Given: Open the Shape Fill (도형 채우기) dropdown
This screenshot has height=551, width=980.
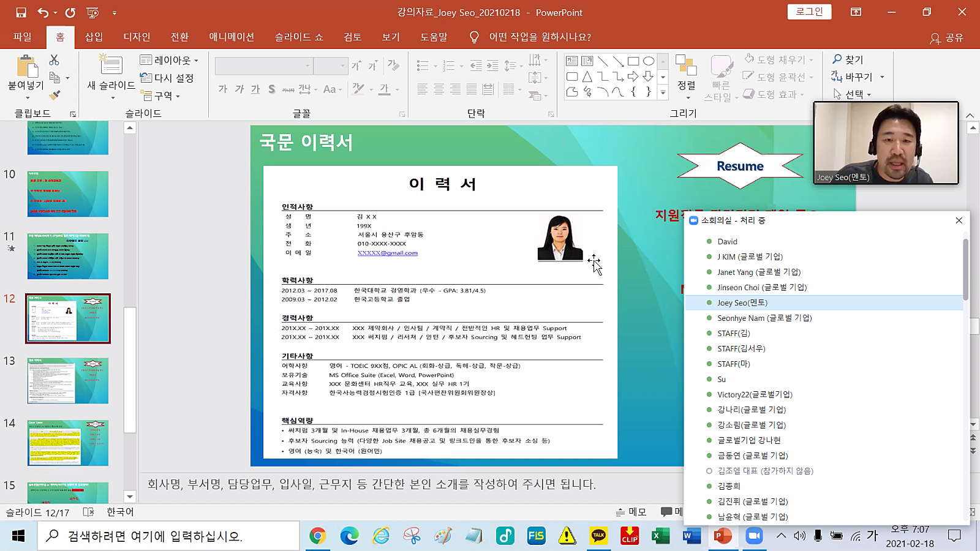Looking at the screenshot, I should (x=779, y=59).
